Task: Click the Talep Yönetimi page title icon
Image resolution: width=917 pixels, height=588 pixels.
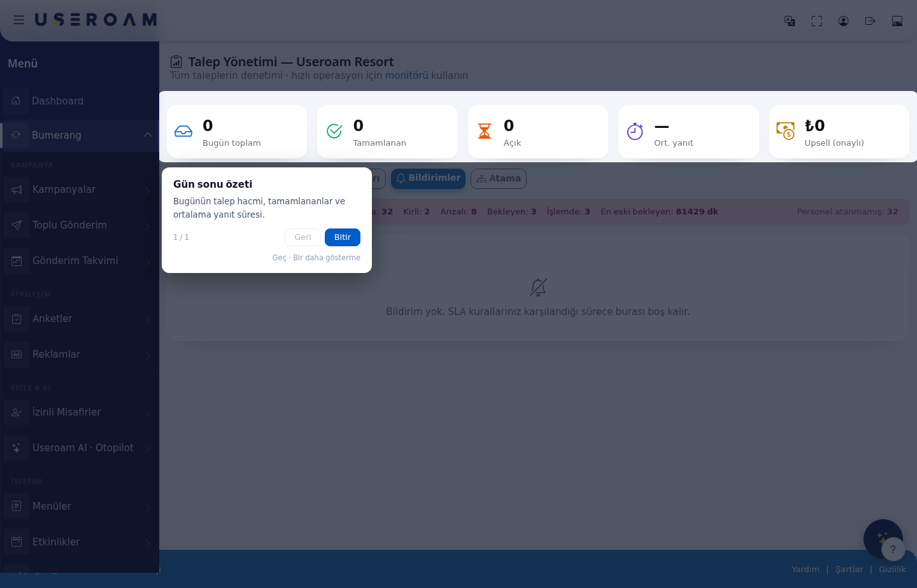Action: point(176,62)
